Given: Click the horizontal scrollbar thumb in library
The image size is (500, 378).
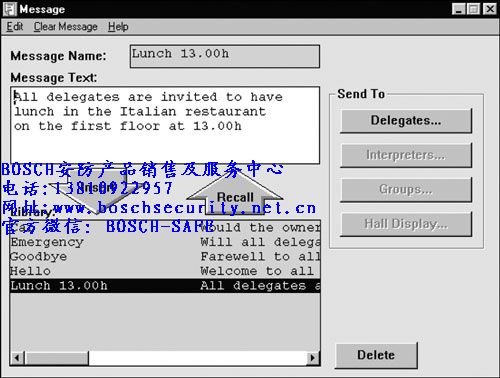Looking at the screenshot, I should point(56,358).
